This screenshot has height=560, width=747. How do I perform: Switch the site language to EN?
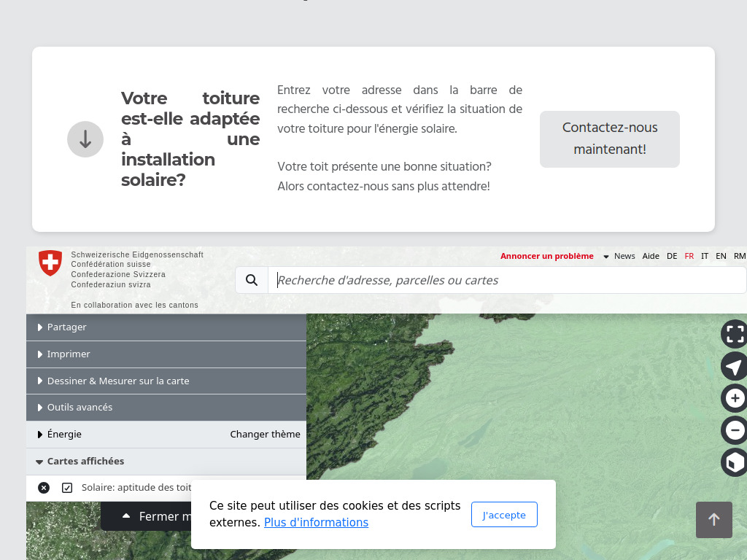[x=721, y=256]
